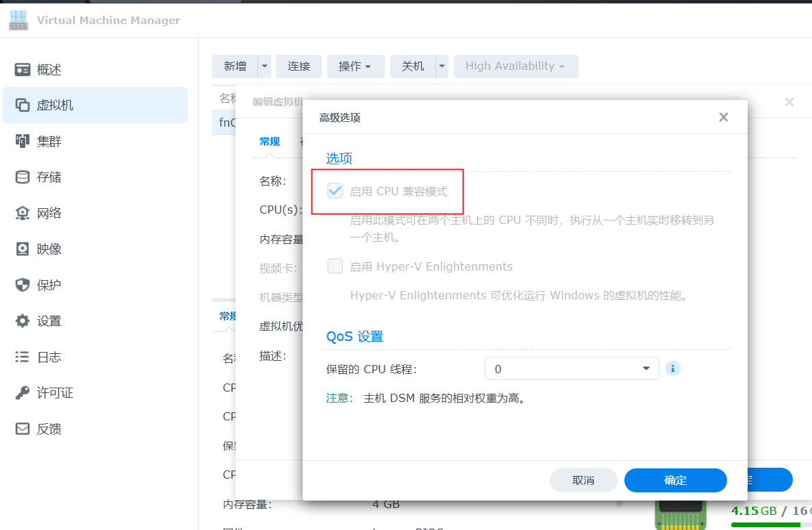Viewport: 812px width, 530px height.
Task: Click the info icon next to CPU threads
Action: coord(673,368)
